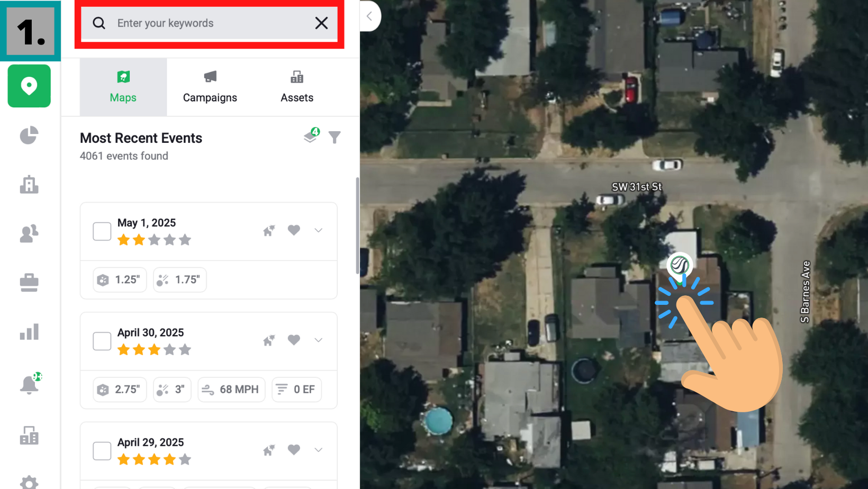Open the filter funnel for events

(334, 138)
